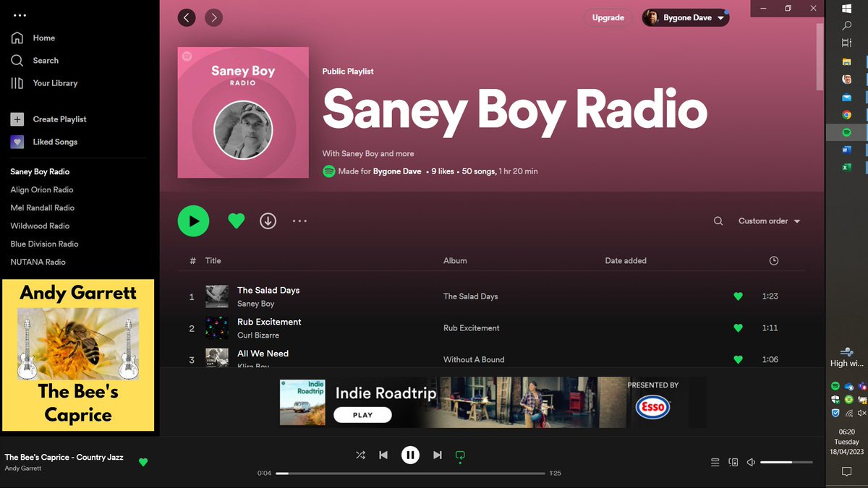
Task: Adjust the volume slider
Action: tap(786, 461)
